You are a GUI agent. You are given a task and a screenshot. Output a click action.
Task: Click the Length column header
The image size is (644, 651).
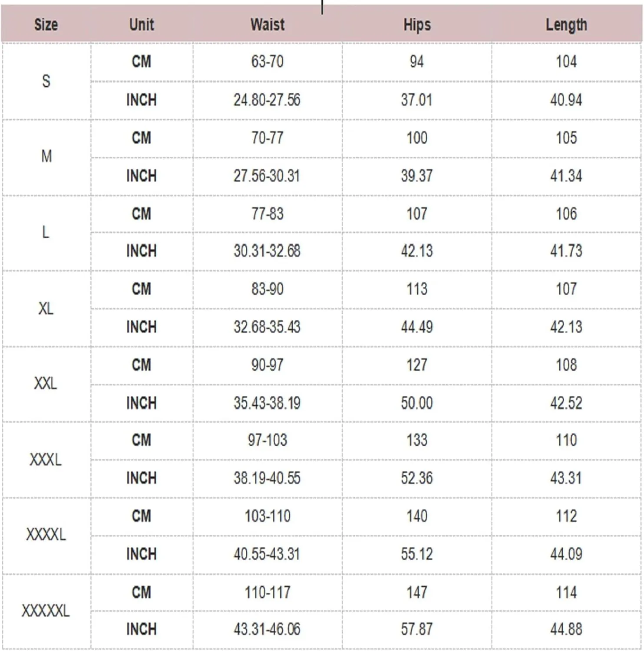(566, 25)
